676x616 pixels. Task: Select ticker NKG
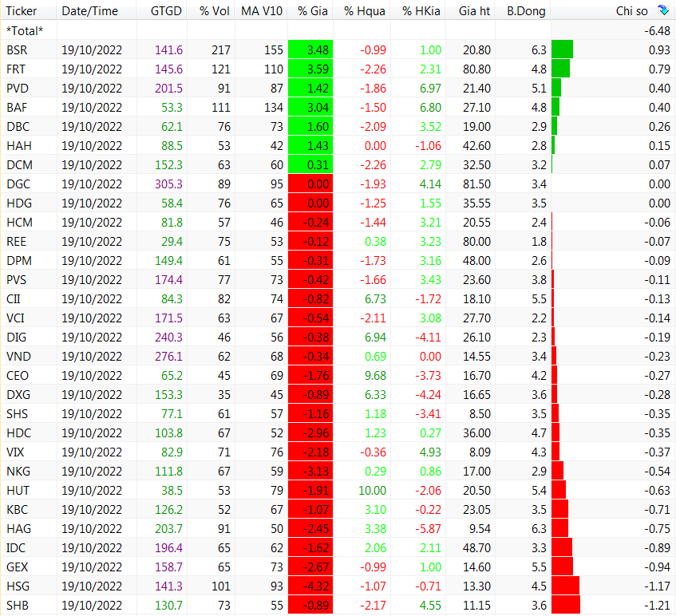[18, 471]
